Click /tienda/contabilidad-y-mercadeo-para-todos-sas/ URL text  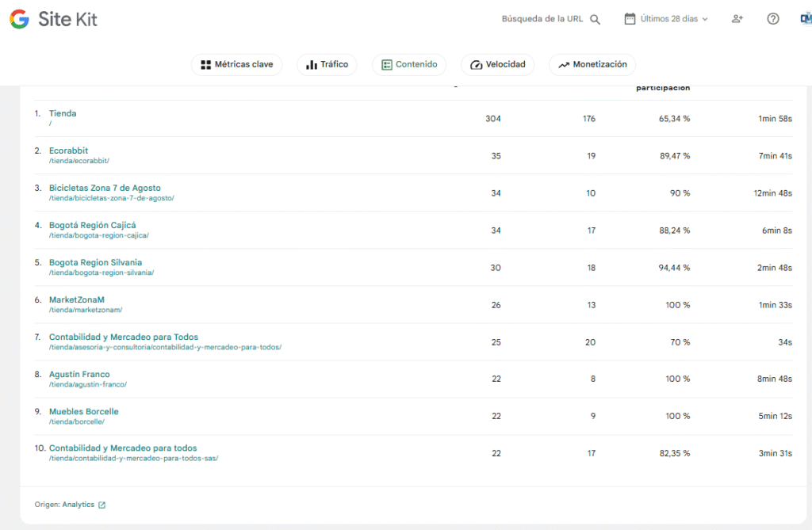pos(133,459)
